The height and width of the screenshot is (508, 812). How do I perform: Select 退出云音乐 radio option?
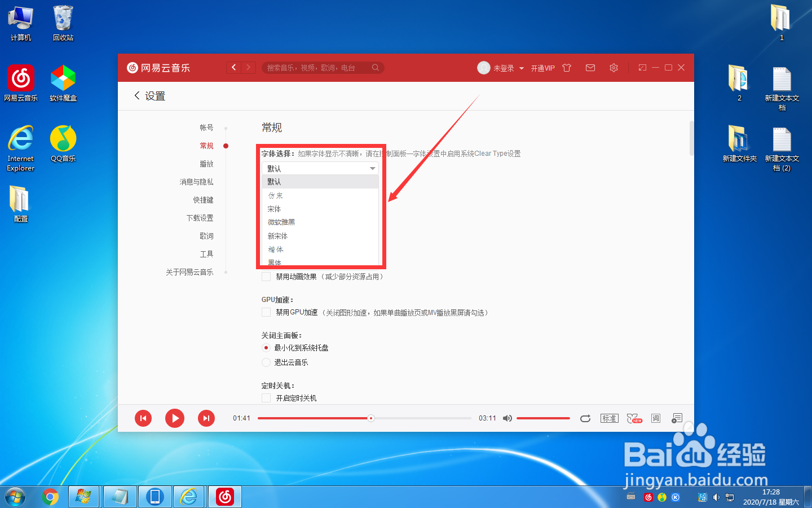pyautogui.click(x=266, y=362)
